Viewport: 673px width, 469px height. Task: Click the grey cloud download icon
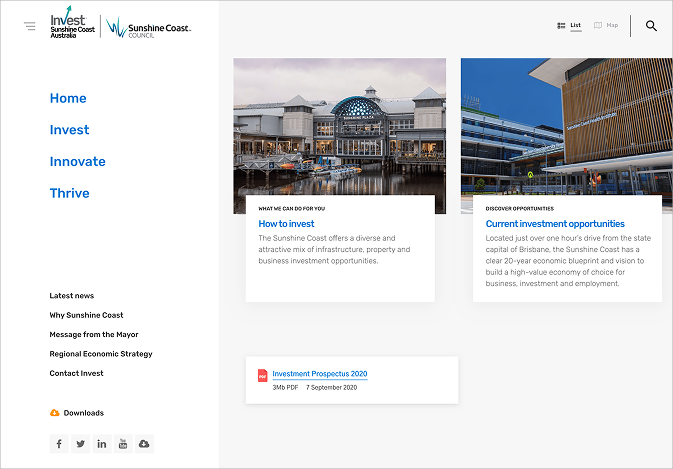click(144, 444)
